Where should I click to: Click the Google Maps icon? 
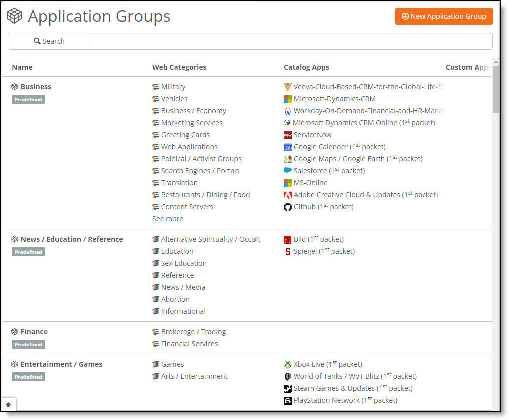[287, 159]
